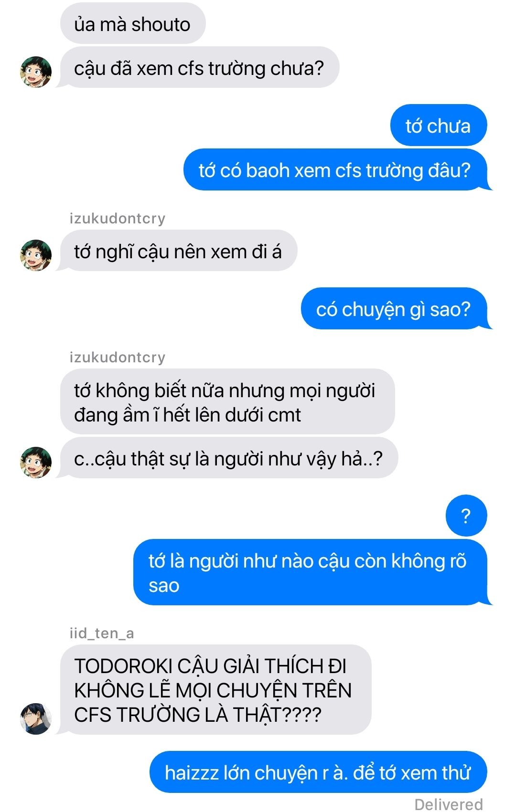Select the 'haizzz lớn chuyện r à' bubble
515x812 pixels.
pos(318,772)
